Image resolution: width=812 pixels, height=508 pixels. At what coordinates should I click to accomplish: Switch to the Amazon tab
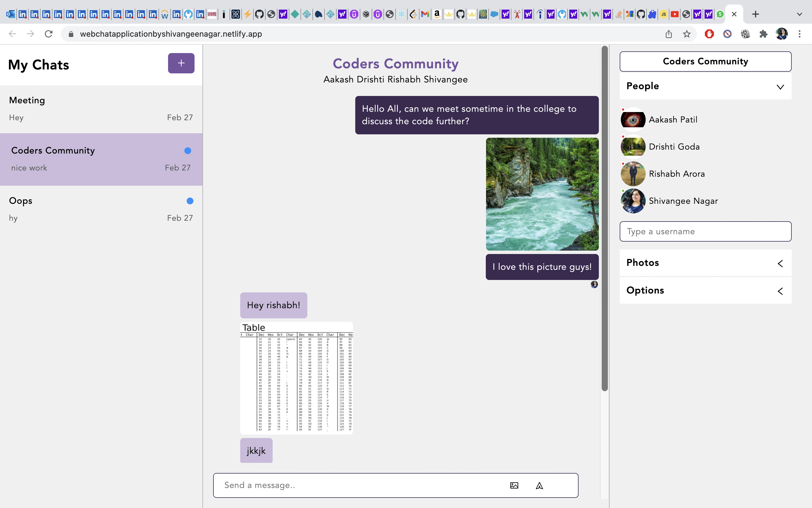[x=436, y=14]
